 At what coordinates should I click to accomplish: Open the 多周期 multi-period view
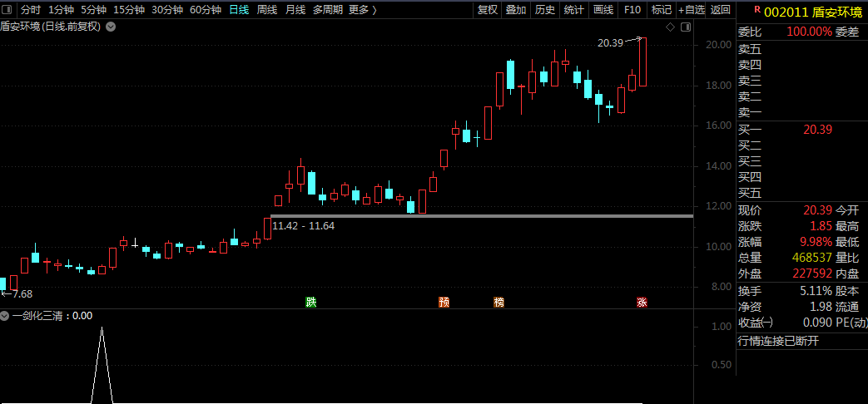[x=327, y=9]
